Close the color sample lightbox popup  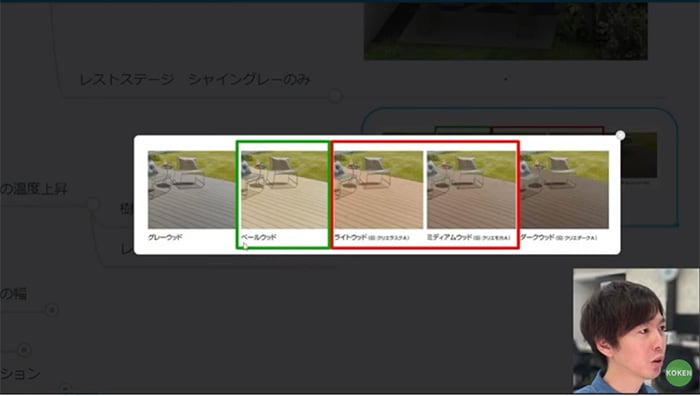point(620,135)
